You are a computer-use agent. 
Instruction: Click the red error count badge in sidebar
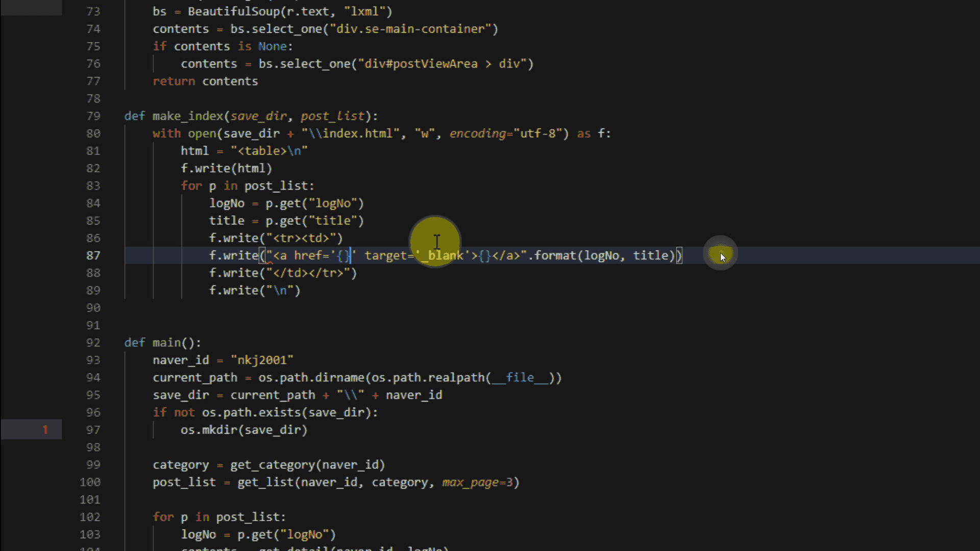coord(45,430)
